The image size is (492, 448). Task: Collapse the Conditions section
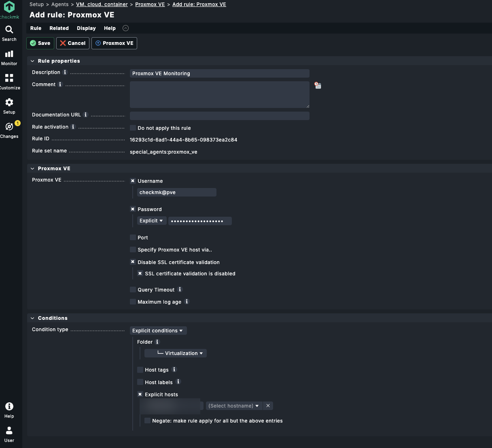point(32,318)
